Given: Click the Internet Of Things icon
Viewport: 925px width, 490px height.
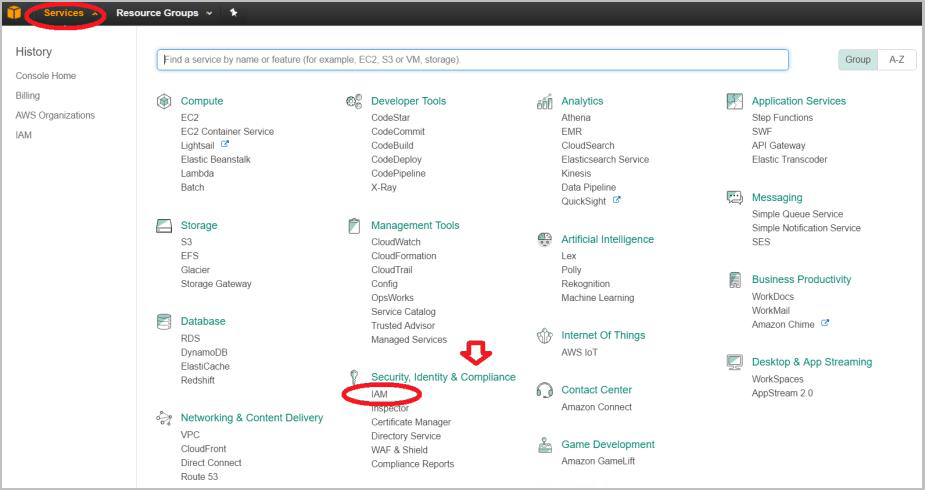Looking at the screenshot, I should [x=544, y=336].
